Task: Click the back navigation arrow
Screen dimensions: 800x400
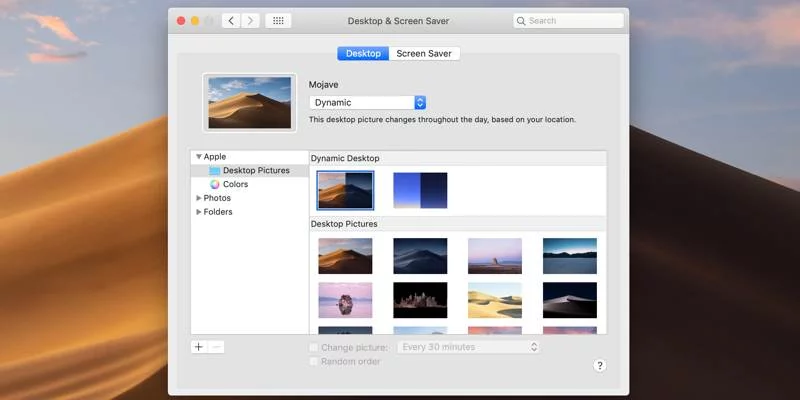Action: (x=231, y=20)
